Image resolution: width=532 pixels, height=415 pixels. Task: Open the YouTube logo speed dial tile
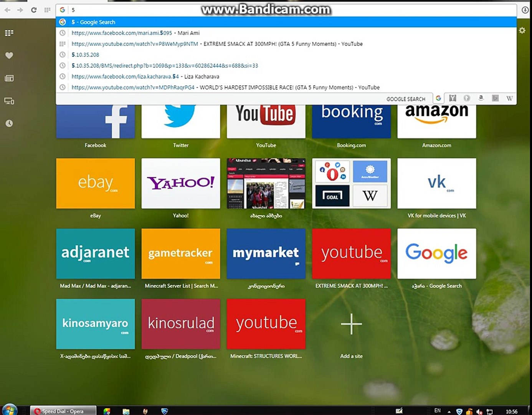pos(266,121)
